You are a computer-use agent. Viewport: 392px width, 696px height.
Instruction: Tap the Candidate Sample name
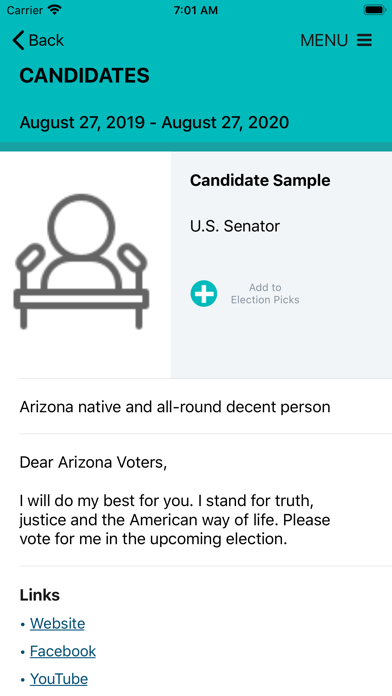point(260,180)
